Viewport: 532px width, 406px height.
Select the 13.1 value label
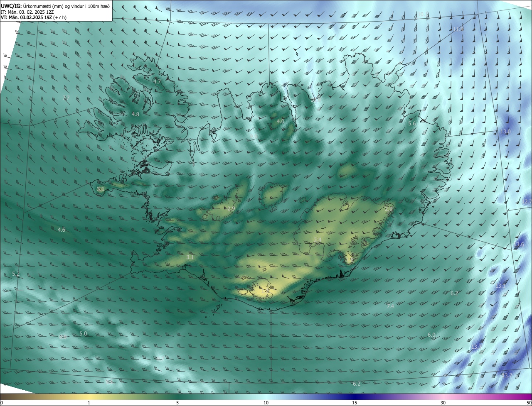(x=501, y=286)
